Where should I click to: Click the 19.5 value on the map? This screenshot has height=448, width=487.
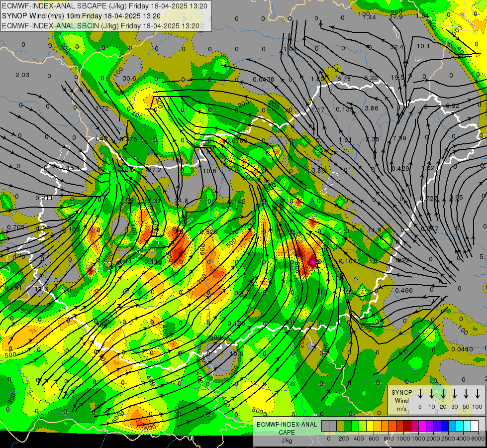pyautogui.click(x=397, y=77)
